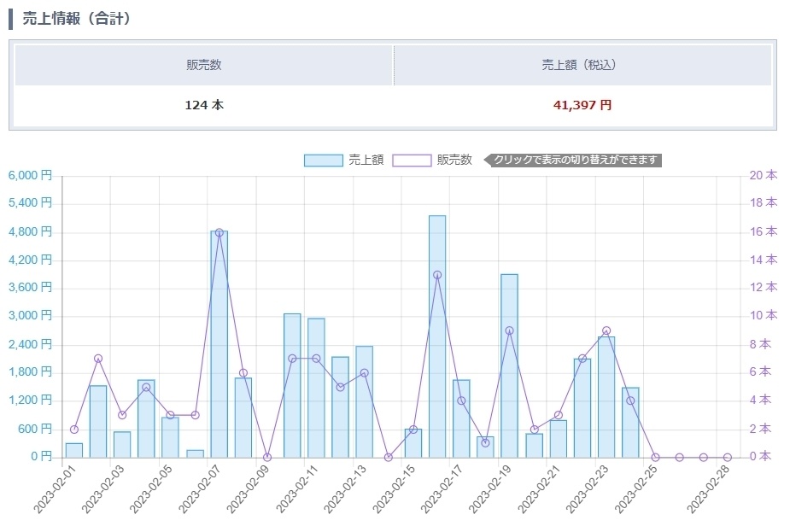Click the small sales bar for 2023-02-15
Screen dimensions: 790x532
(413, 443)
